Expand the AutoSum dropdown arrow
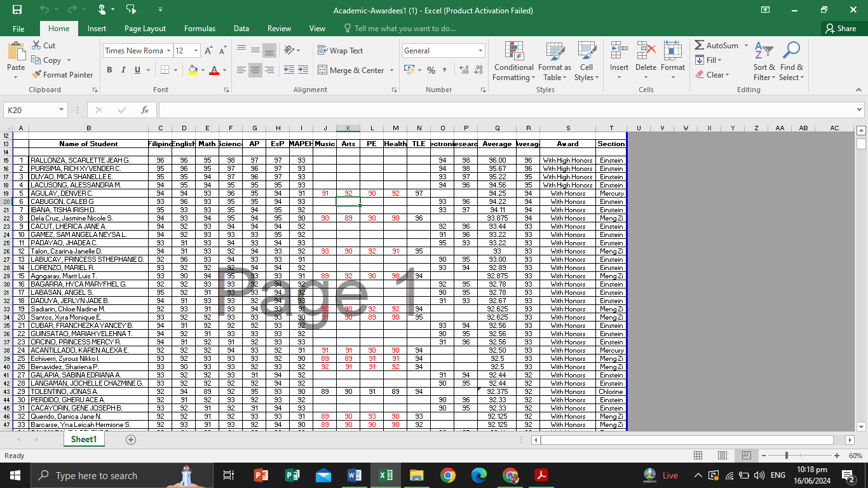This screenshot has width=868, height=488. tap(747, 46)
